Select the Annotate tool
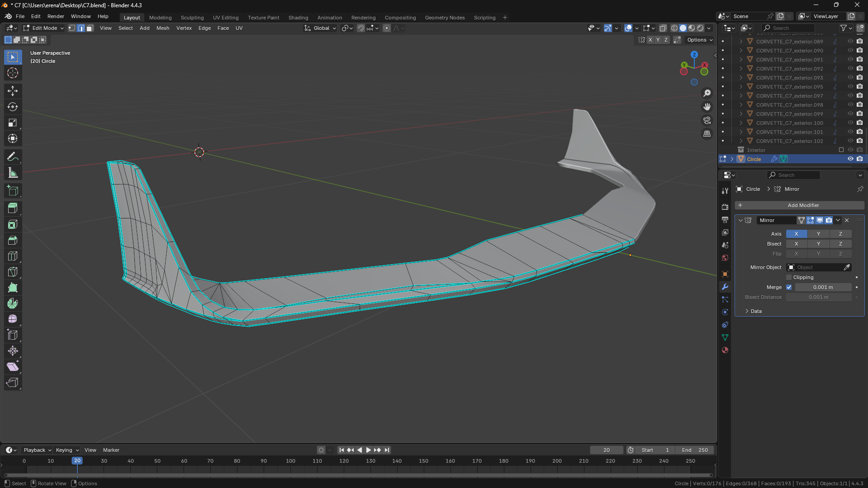 click(x=13, y=156)
